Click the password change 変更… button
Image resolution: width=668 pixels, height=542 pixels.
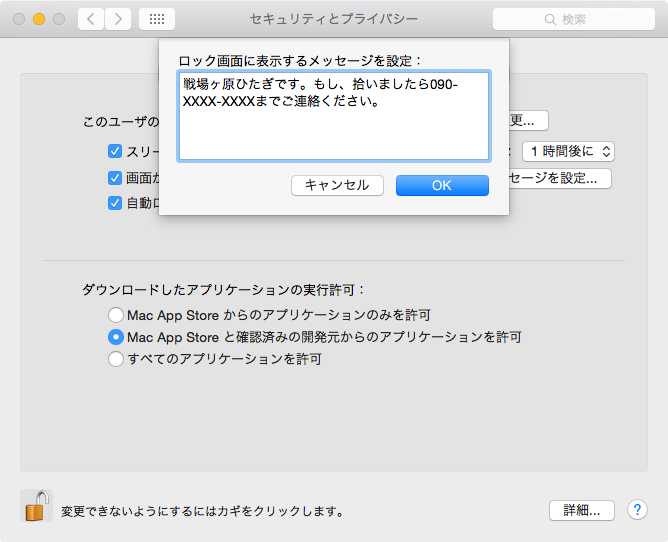click(528, 121)
